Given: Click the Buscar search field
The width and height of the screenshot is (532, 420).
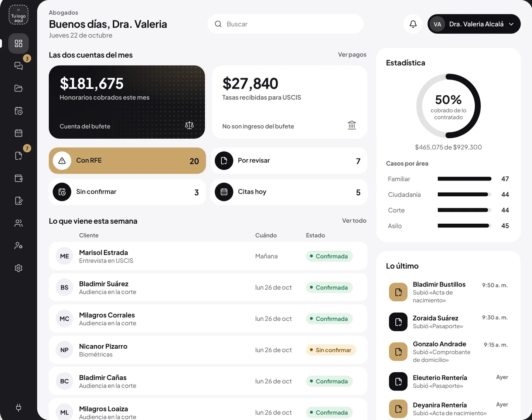Looking at the screenshot, I should click(x=286, y=24).
